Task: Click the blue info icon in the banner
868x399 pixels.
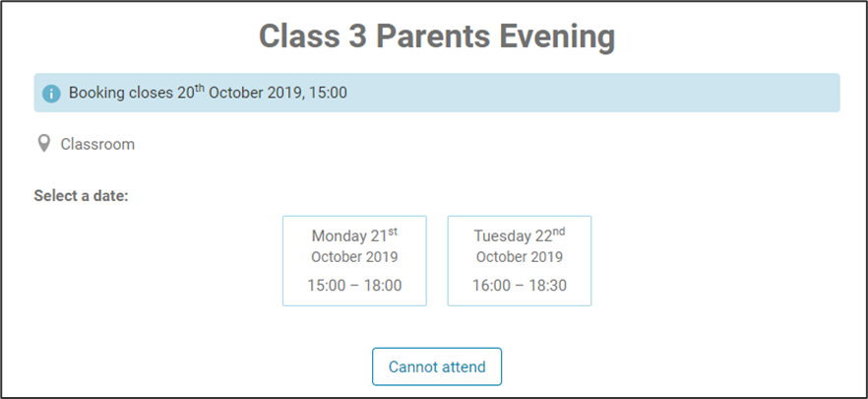Action: pos(51,94)
